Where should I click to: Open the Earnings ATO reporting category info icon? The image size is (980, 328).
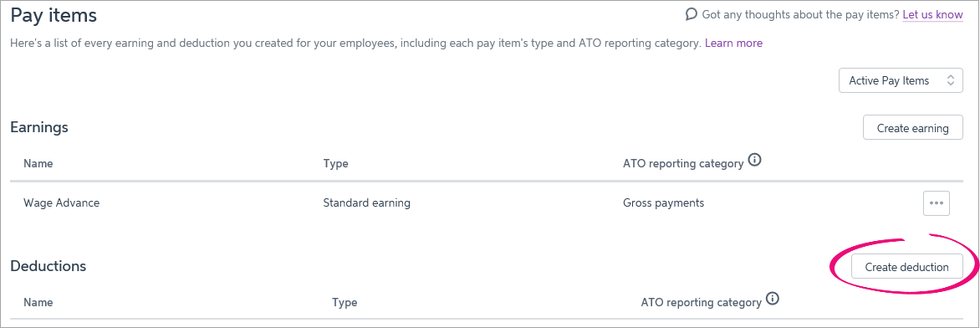[755, 161]
